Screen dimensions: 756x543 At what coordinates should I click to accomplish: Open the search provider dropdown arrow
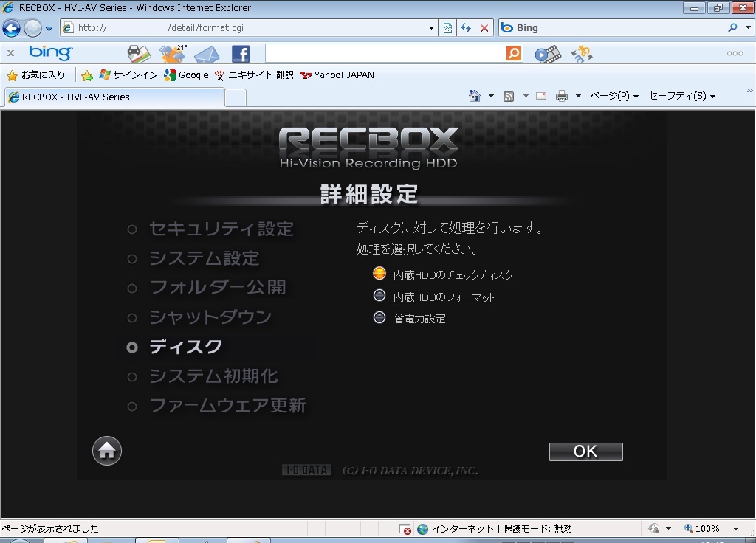(748, 28)
